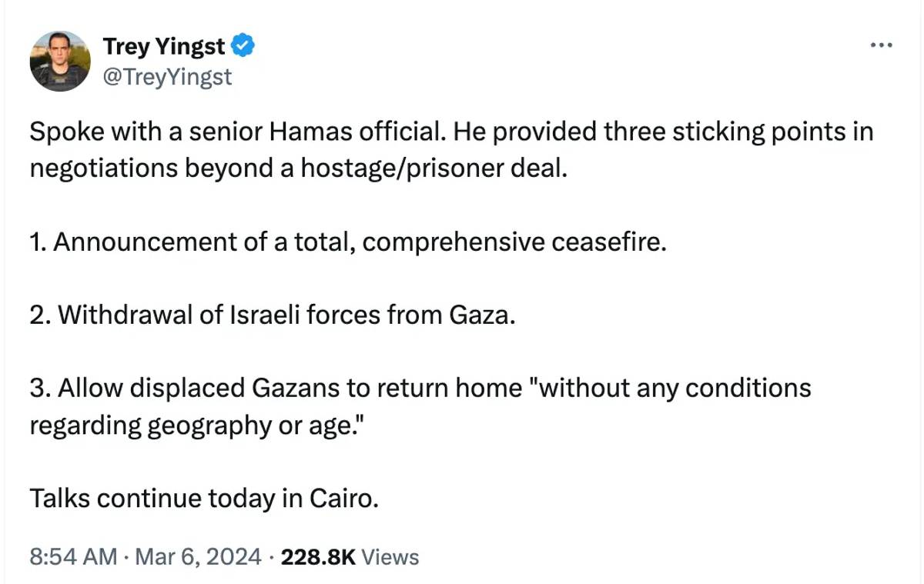924x584 pixels.
Task: Click the display name Trey Yingst
Action: tap(164, 46)
